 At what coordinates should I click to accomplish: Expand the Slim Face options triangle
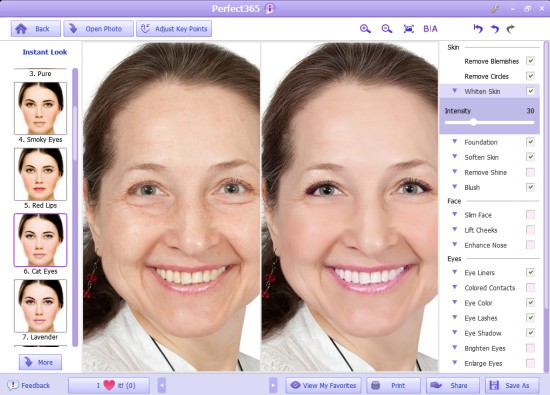tap(455, 214)
